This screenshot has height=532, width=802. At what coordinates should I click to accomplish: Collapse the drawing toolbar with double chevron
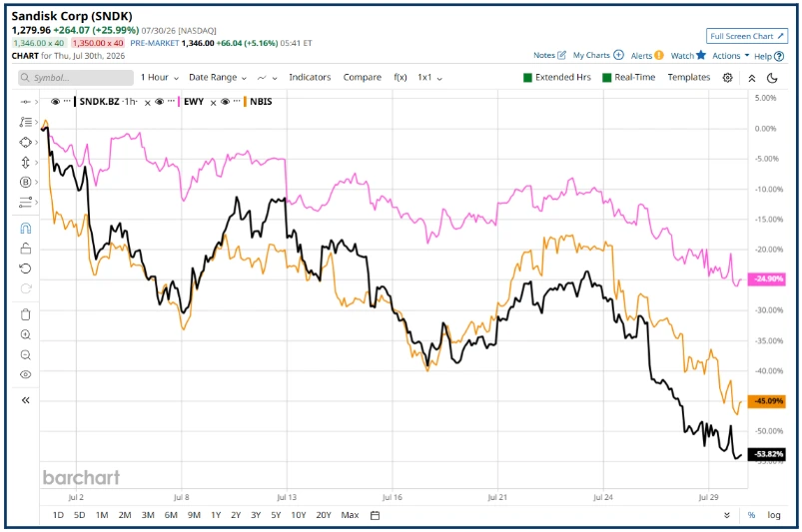click(x=26, y=400)
